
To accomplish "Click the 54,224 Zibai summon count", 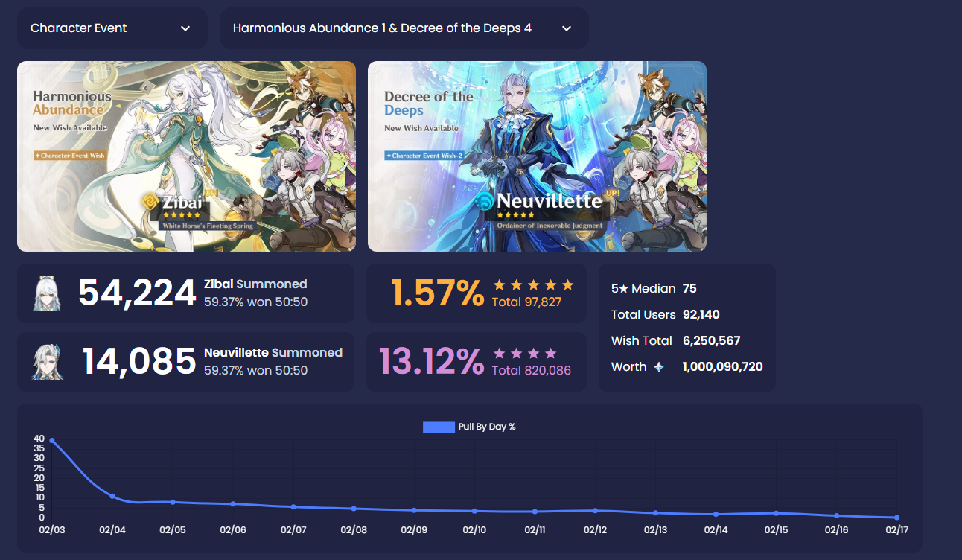I will point(137,293).
